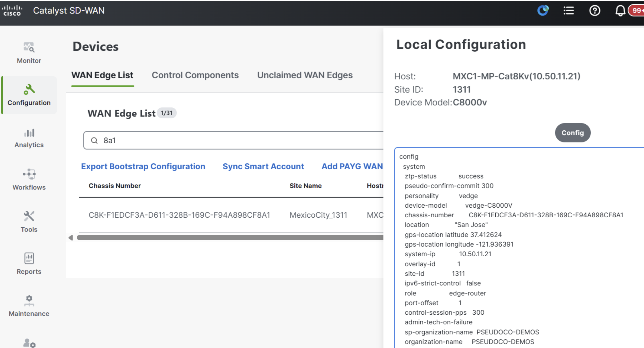Switch to Control Components tab
This screenshot has width=644, height=348.
tap(195, 75)
